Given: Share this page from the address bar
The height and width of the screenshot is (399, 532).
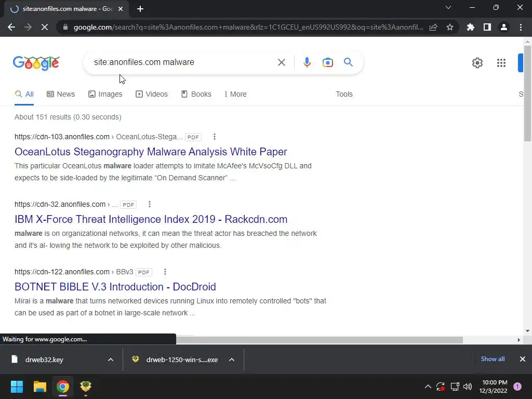Looking at the screenshot, I should click(433, 27).
